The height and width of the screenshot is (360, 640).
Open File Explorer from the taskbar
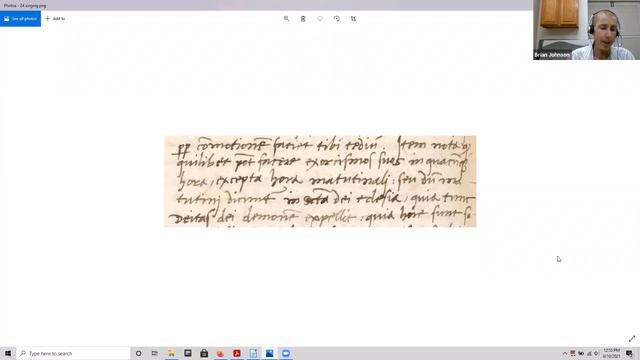171,353
